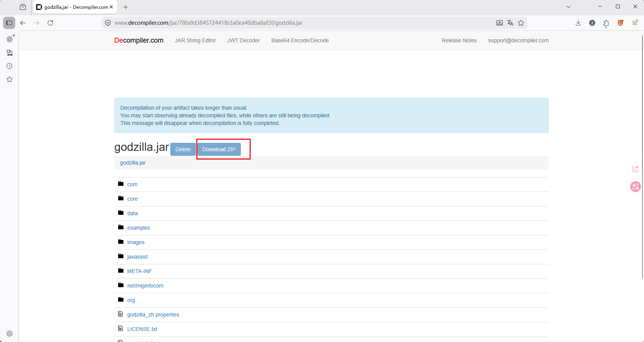Open the synced tabs sidebar icon
The height and width of the screenshot is (342, 644).
[x=10, y=53]
